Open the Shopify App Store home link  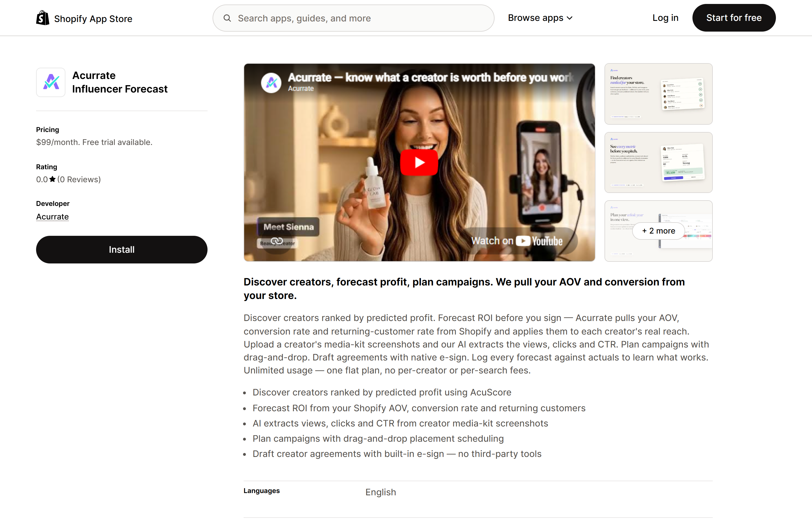tap(84, 18)
